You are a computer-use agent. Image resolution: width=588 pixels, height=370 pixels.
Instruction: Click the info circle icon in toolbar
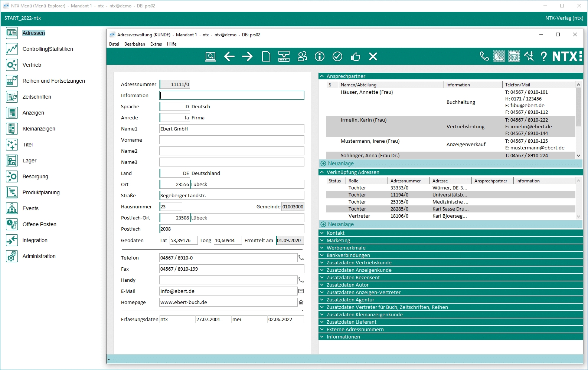point(319,56)
